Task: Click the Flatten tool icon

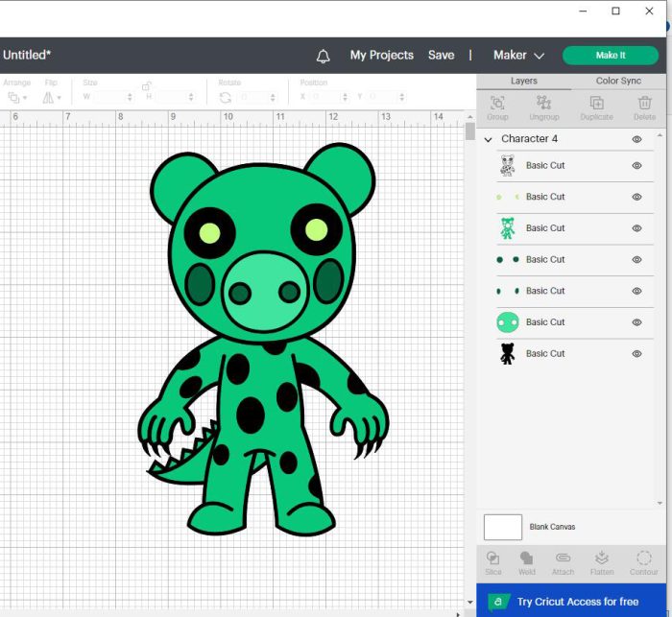Action: point(602,558)
